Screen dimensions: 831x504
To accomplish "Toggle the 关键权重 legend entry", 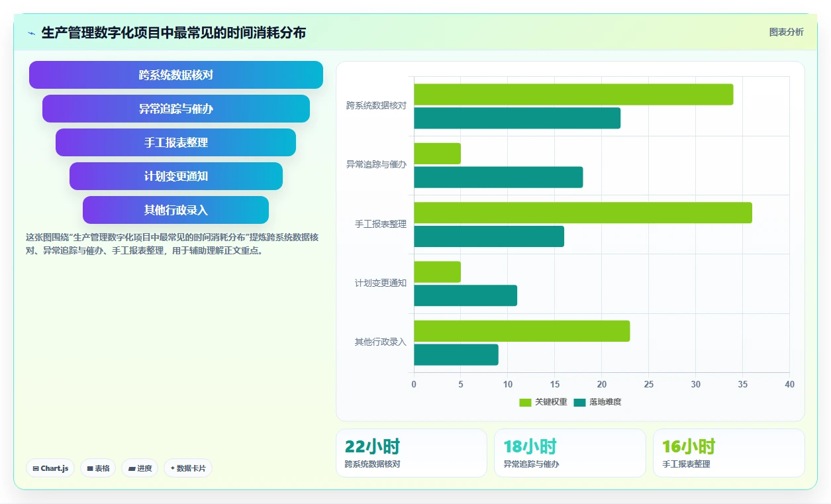I will (x=543, y=402).
